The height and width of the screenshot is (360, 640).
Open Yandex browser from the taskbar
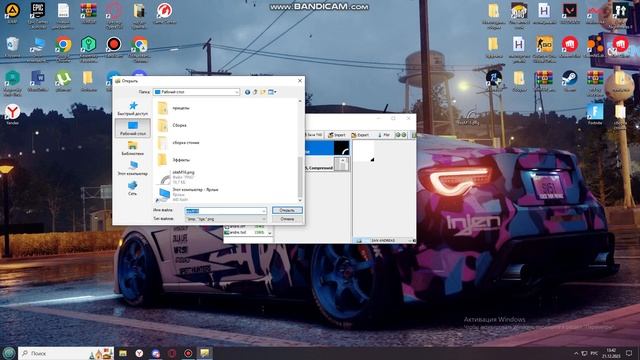pyautogui.click(x=139, y=353)
